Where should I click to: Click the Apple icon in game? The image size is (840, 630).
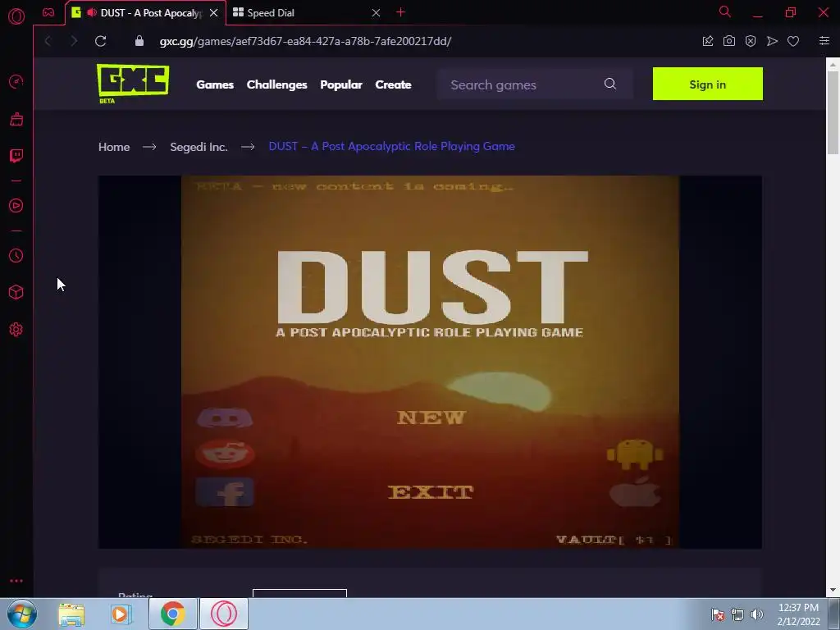[635, 491]
